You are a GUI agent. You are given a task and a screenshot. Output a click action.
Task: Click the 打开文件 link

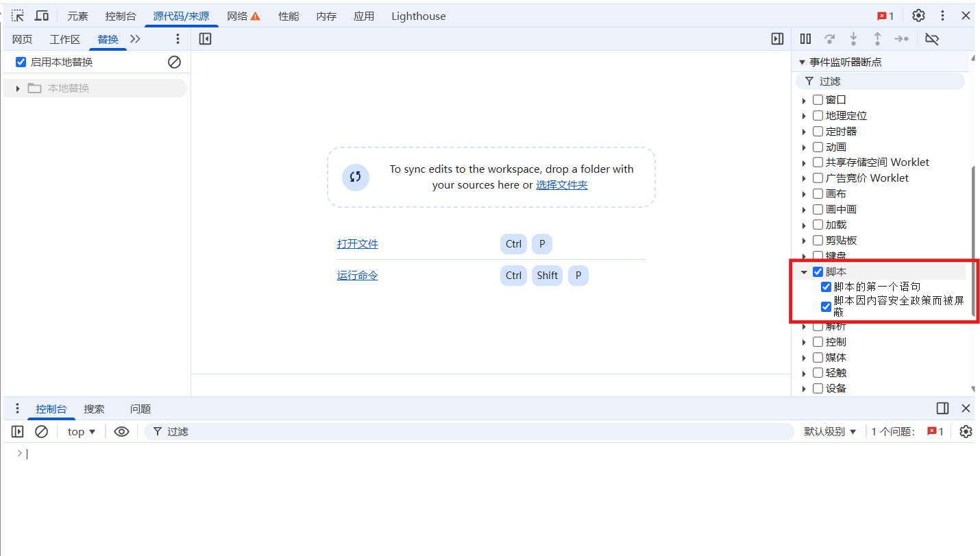(x=357, y=244)
